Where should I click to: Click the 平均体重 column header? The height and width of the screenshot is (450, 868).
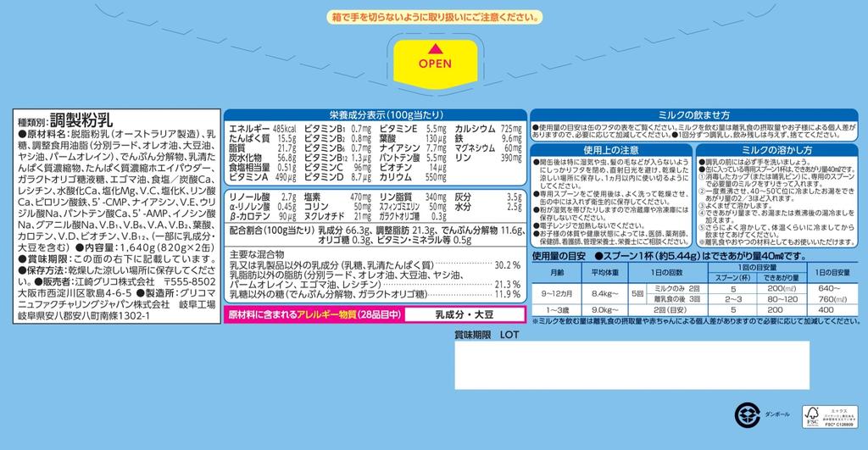604,272
